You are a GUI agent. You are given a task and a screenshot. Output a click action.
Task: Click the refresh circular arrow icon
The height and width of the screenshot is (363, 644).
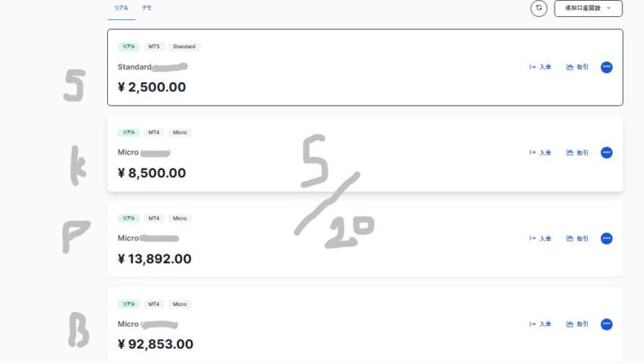click(x=539, y=8)
